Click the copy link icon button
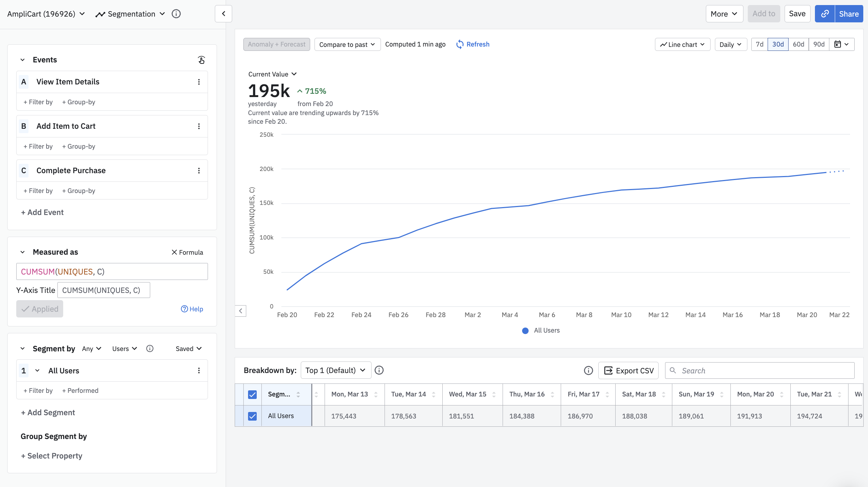 pos(825,14)
